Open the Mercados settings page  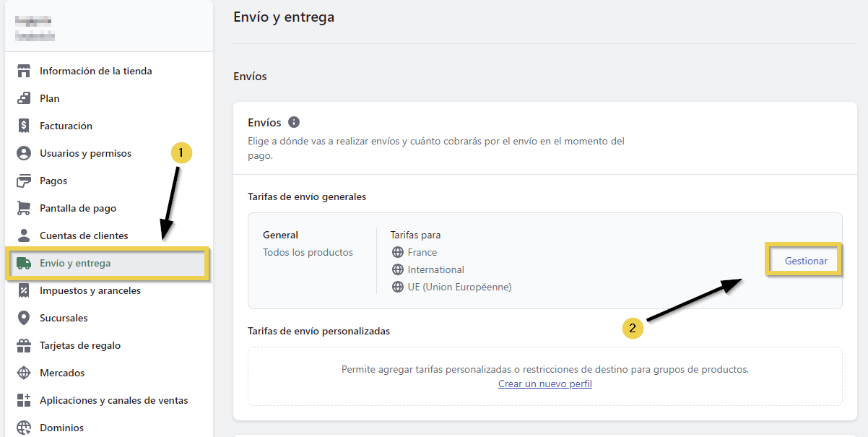(x=62, y=373)
